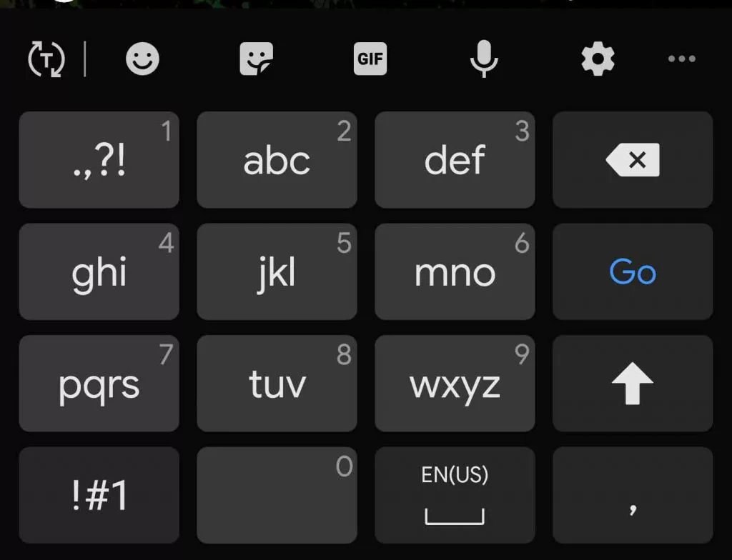Viewport: 732px width, 560px height.
Task: Tap the blue Go key
Action: click(x=633, y=271)
